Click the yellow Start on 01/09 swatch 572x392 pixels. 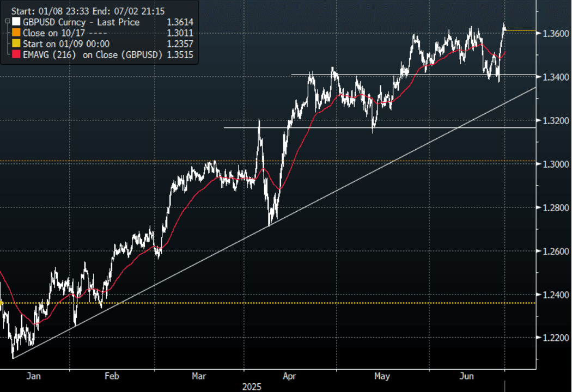16,44
